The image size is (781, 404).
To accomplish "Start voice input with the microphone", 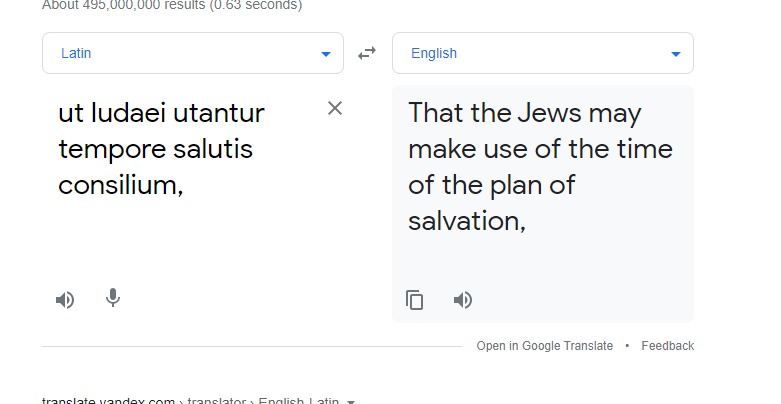I will pyautogui.click(x=113, y=298).
